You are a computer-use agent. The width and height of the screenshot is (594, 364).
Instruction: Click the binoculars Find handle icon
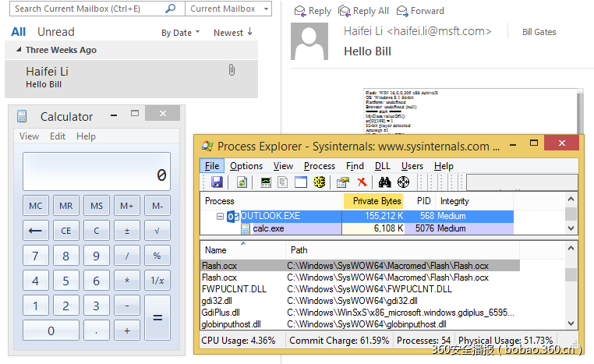384,182
